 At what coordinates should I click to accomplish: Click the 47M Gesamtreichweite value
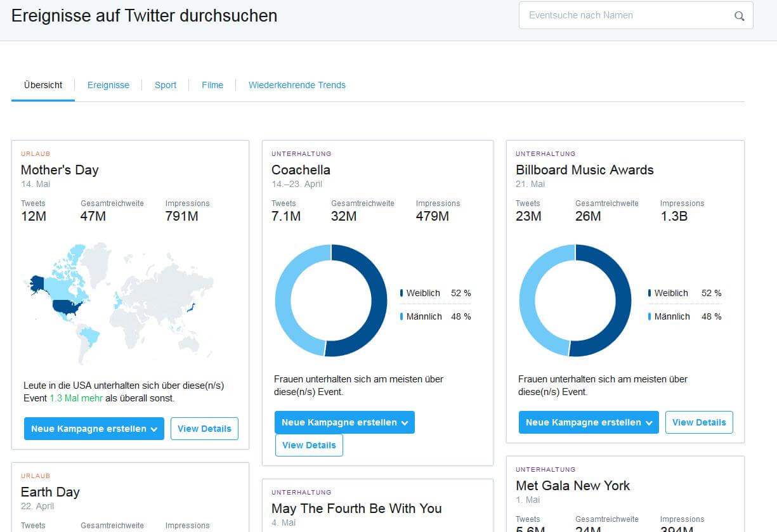click(93, 216)
